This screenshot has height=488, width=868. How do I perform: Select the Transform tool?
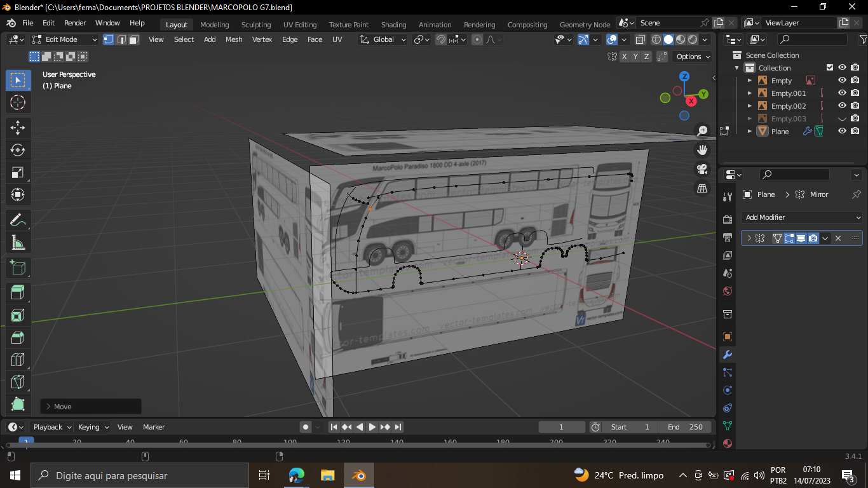[x=18, y=194]
